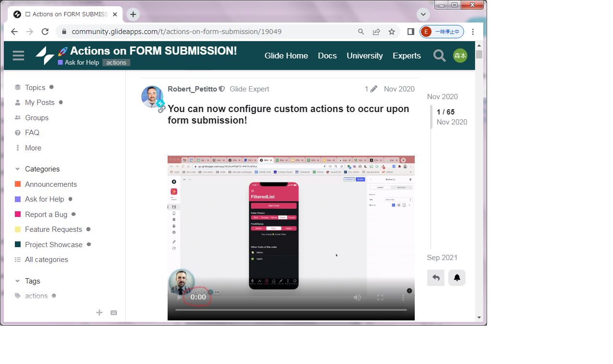Enter video fullscreen mode
The height and width of the screenshot is (364, 613).
pos(380,297)
